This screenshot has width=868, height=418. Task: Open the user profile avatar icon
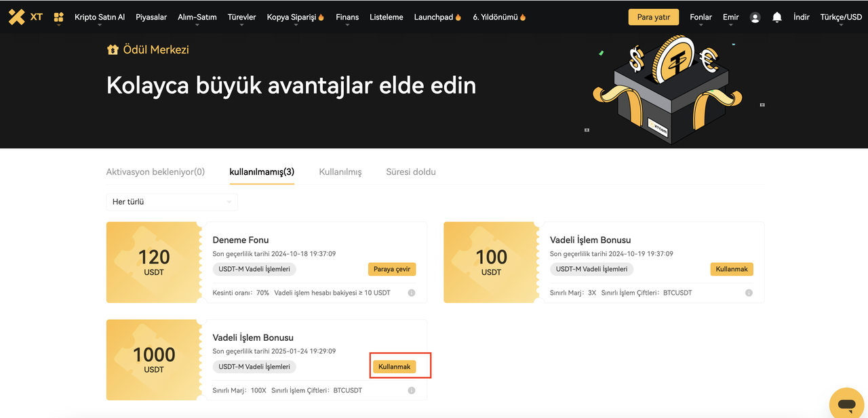pyautogui.click(x=755, y=18)
